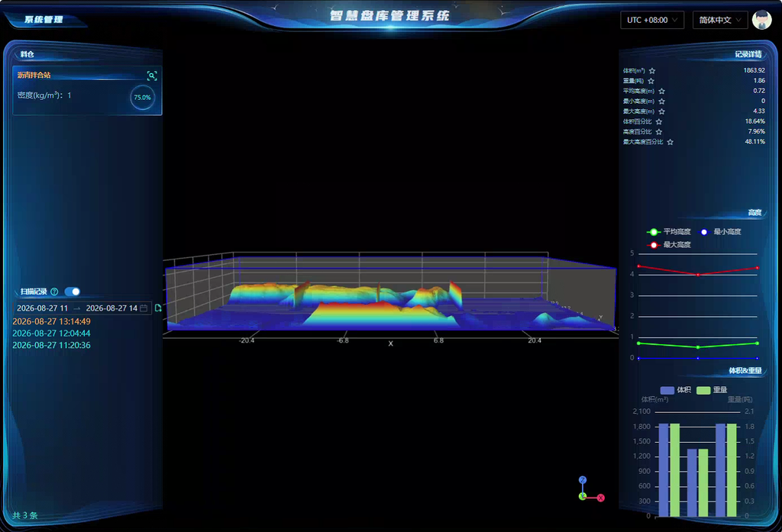Click the scan-search icon on 沥青拌合站 card
The height and width of the screenshot is (532, 782).
pyautogui.click(x=152, y=76)
